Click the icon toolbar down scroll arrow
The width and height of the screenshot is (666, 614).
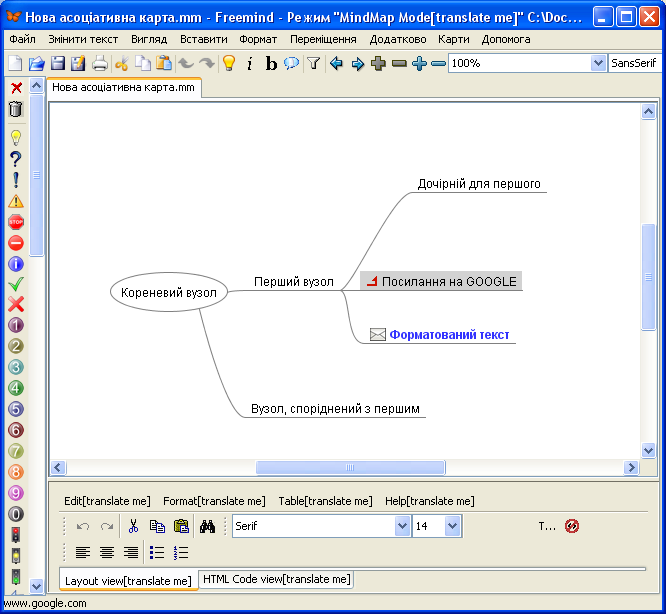pos(37,586)
